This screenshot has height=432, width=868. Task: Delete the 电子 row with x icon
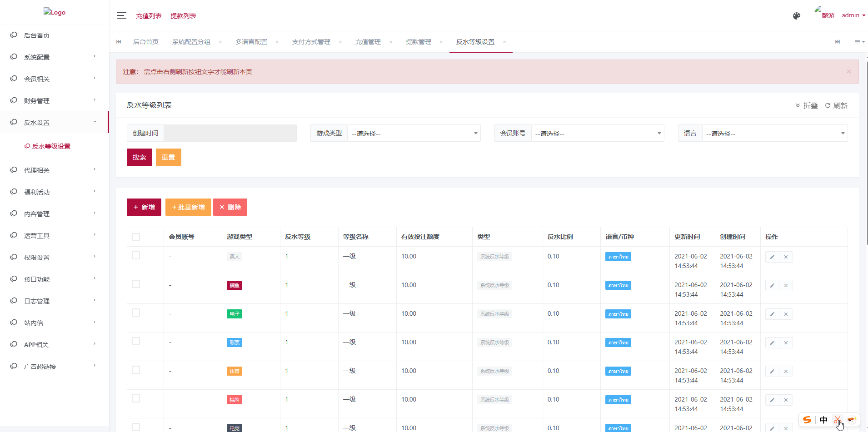pyautogui.click(x=786, y=314)
